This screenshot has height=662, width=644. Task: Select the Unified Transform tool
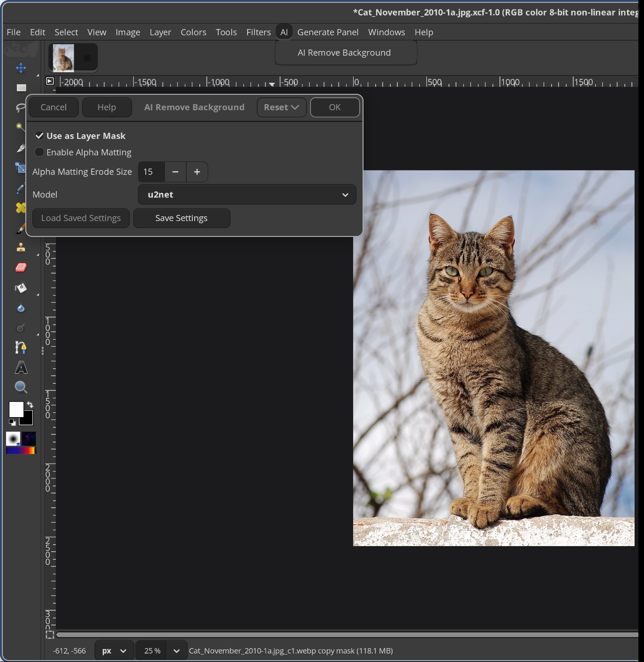coord(21,167)
